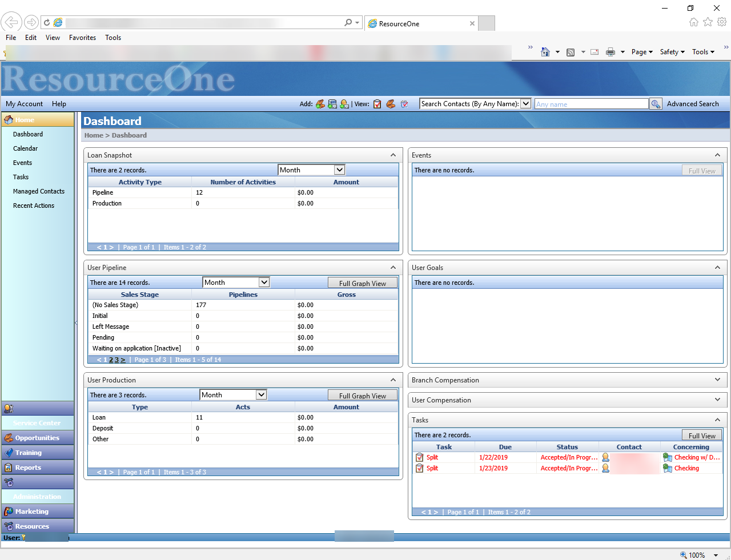Collapse the Loan Snapshot panel
Screen dimensions: 731x560
point(393,155)
